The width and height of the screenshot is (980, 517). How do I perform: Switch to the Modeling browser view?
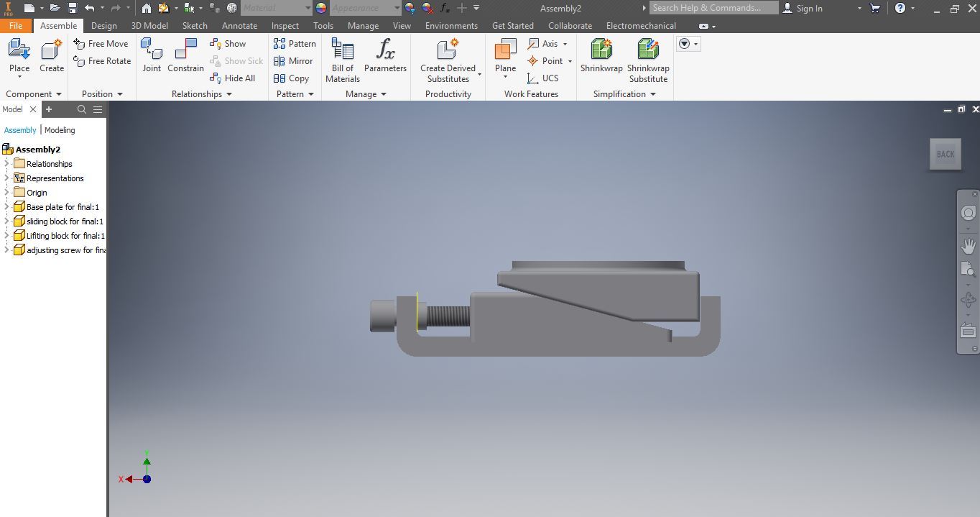pyautogui.click(x=60, y=130)
